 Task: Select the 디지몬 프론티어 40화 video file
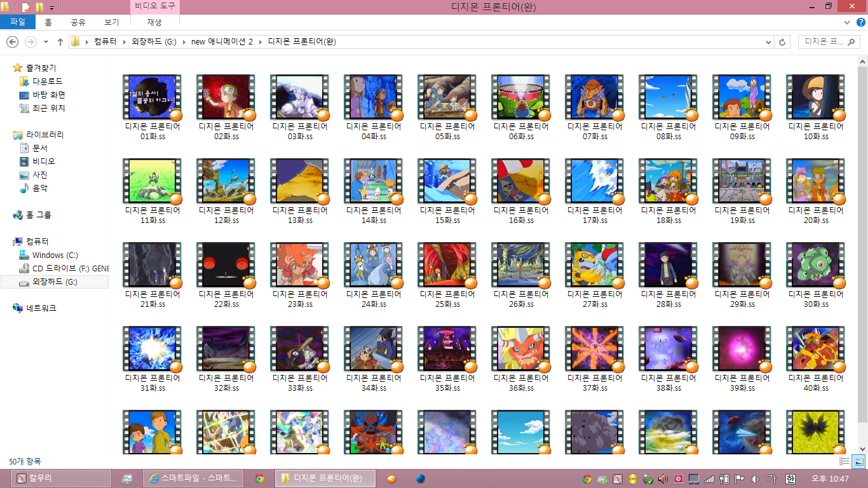click(816, 359)
